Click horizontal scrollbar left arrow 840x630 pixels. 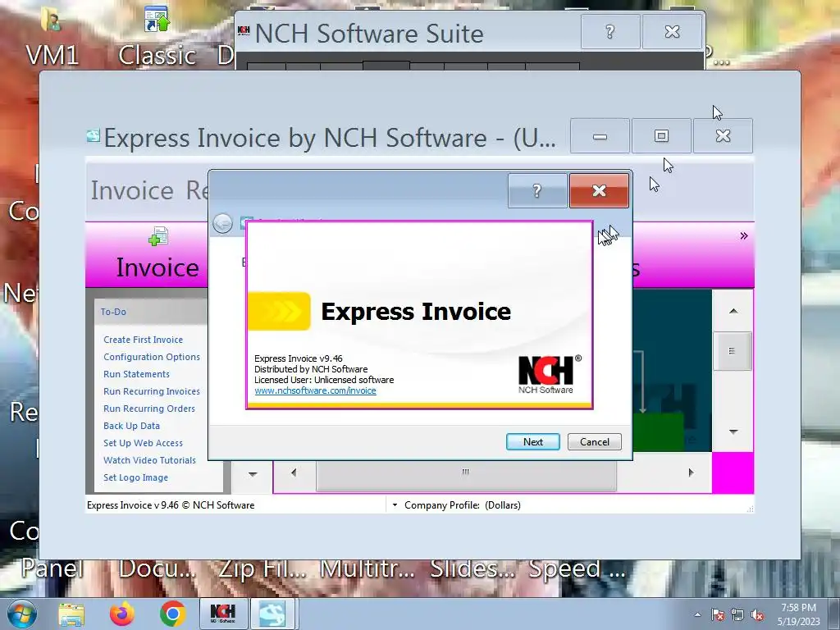[294, 472]
